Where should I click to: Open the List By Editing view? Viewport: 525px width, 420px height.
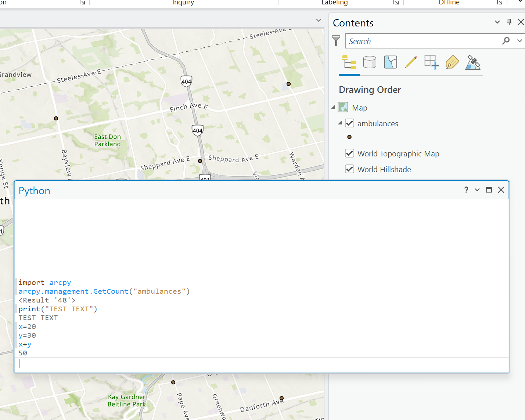coord(411,62)
